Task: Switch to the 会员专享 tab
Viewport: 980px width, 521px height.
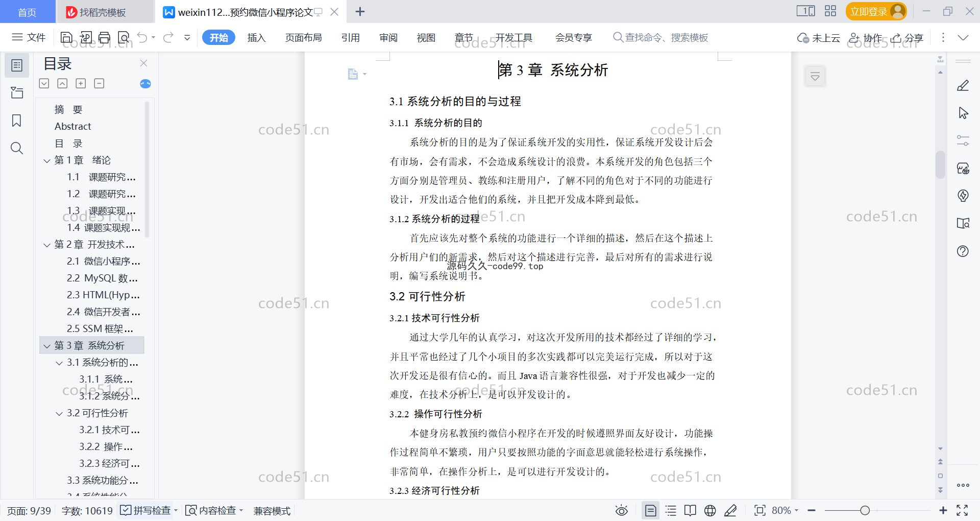Action: (x=574, y=37)
